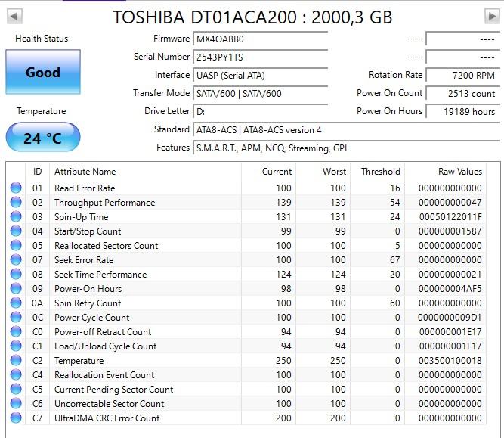504x438 pixels.
Task: Click the Power On Hours value field
Action: [461, 112]
